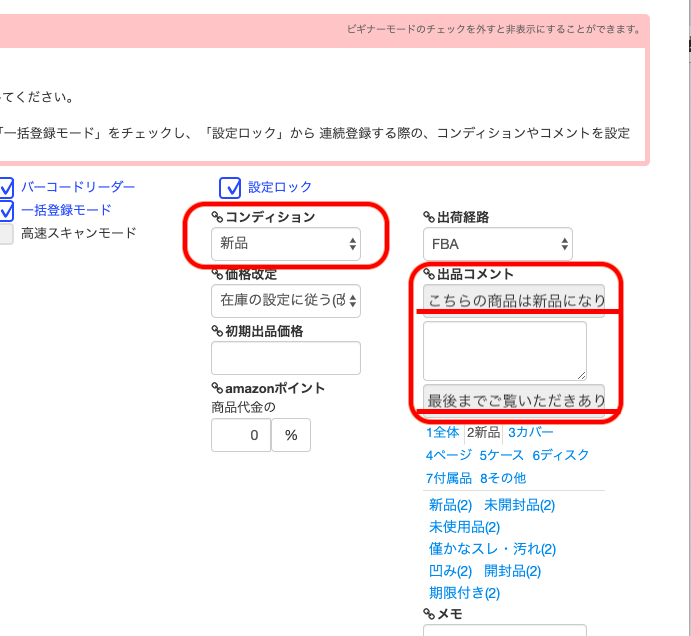Insert the 新品(2) comment template

pyautogui.click(x=450, y=505)
